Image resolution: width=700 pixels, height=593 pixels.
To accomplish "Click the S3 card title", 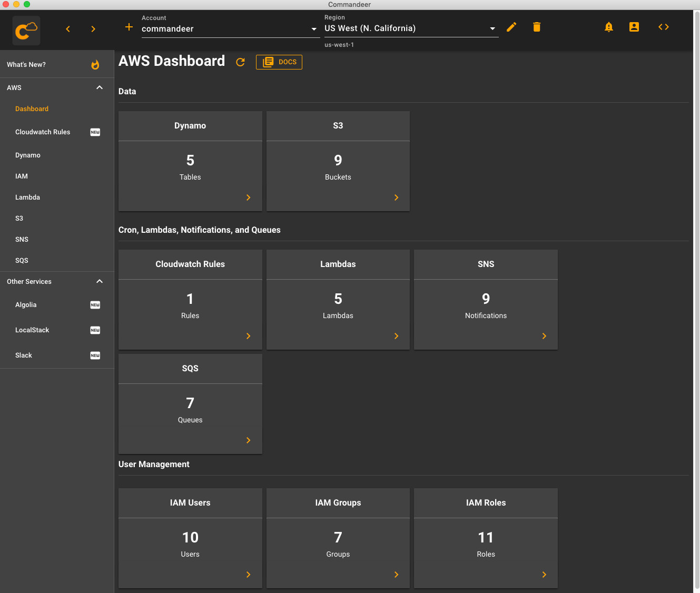I will 338,126.
